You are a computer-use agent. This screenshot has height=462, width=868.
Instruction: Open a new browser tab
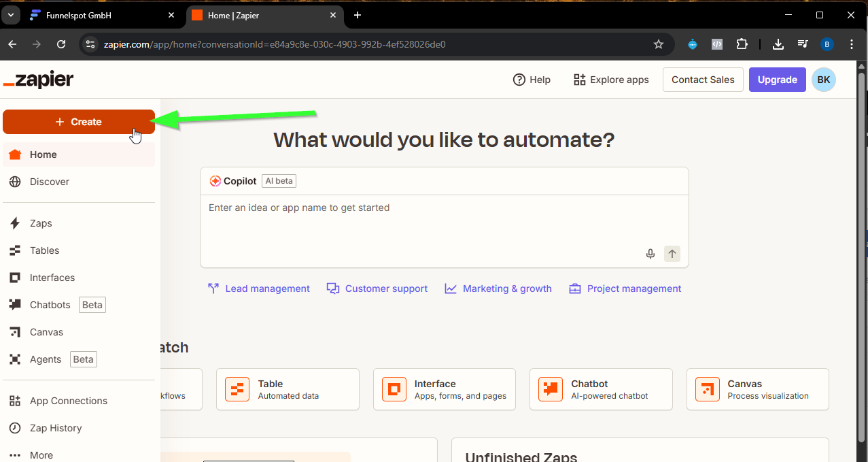coord(358,15)
